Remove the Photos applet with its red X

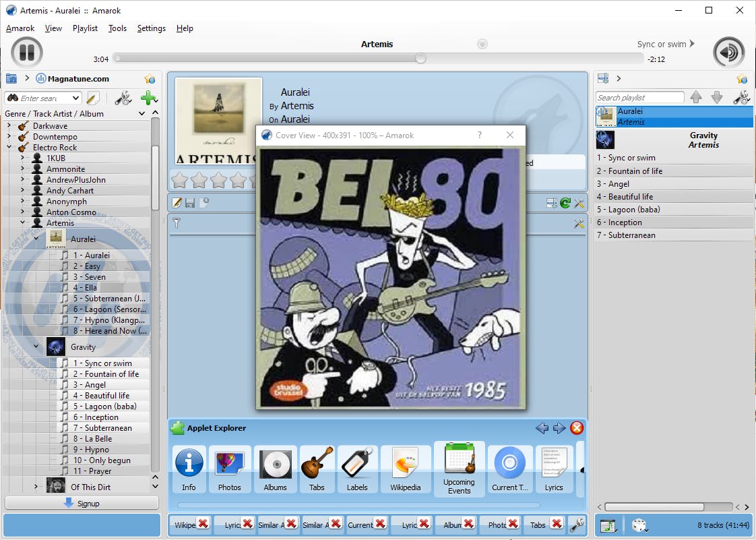pyautogui.click(x=513, y=524)
